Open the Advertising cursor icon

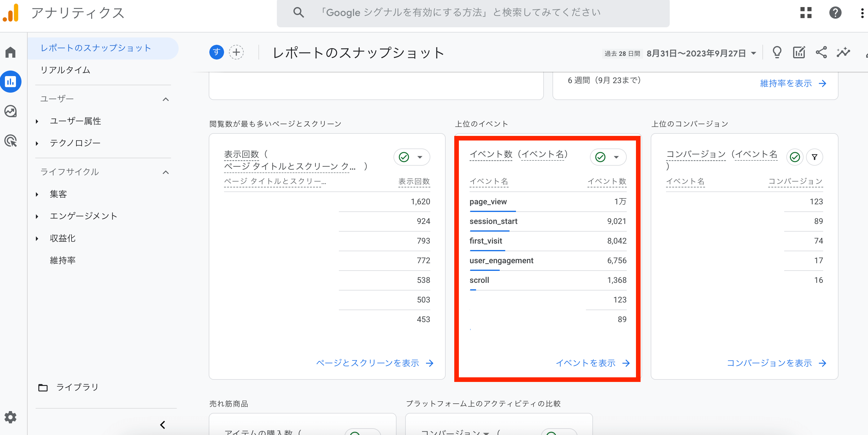coord(10,141)
